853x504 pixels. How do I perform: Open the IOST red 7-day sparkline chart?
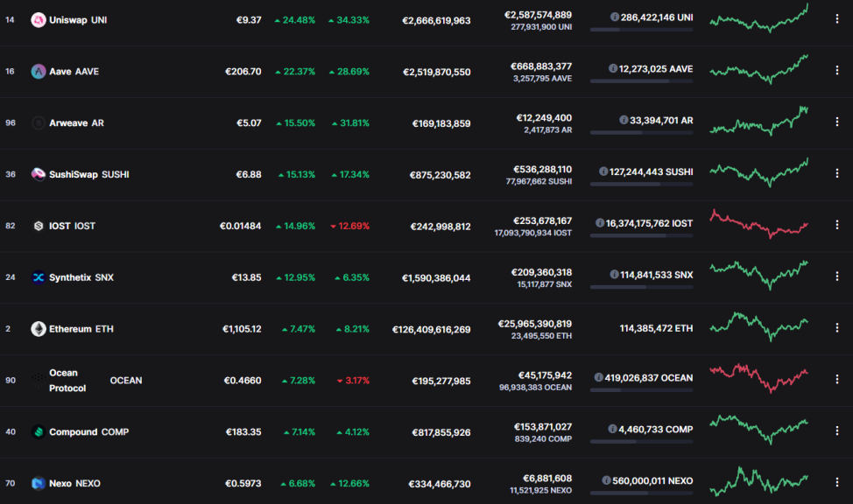759,225
